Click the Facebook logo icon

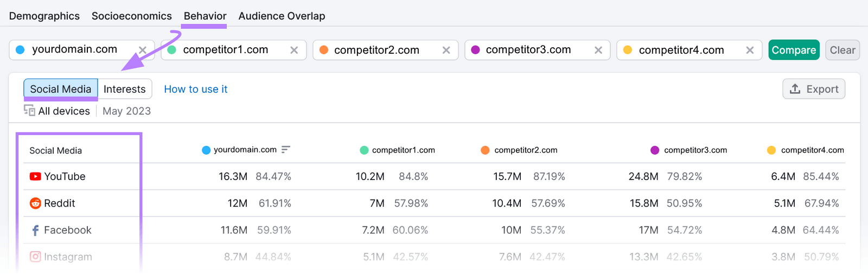[35, 231]
